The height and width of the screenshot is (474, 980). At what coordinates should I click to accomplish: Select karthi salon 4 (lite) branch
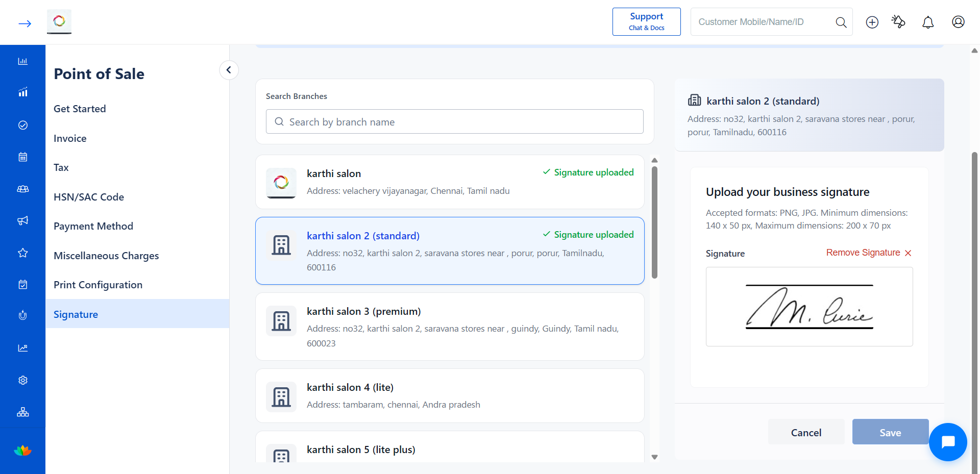[450, 395]
